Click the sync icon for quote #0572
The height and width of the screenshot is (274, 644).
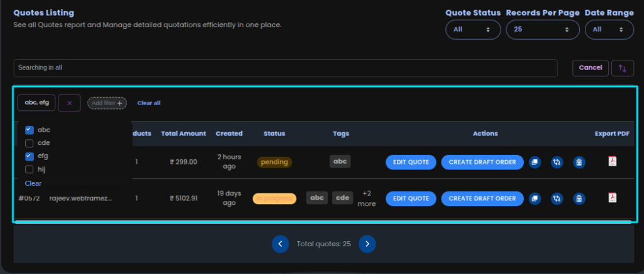(557, 198)
